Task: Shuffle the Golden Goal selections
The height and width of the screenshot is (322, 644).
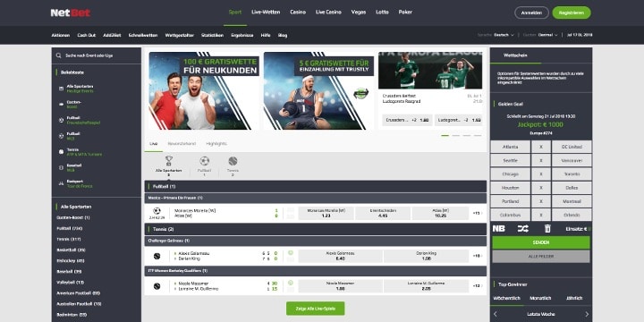Action: coord(523,229)
